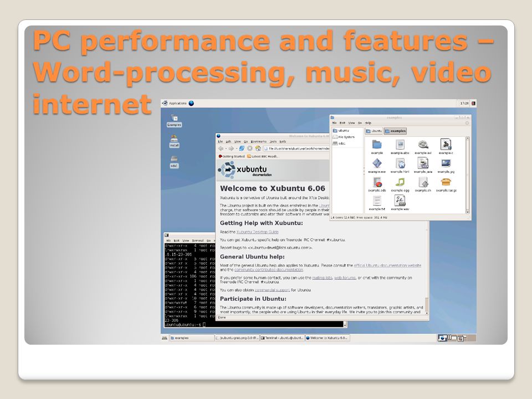
Task: Select the example.ods spreadsheet file
Action: click(377, 185)
